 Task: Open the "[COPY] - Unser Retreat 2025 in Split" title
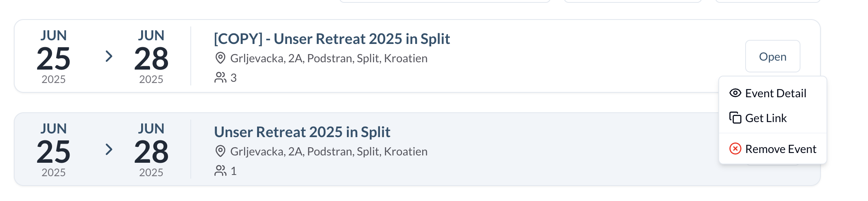[x=331, y=39]
